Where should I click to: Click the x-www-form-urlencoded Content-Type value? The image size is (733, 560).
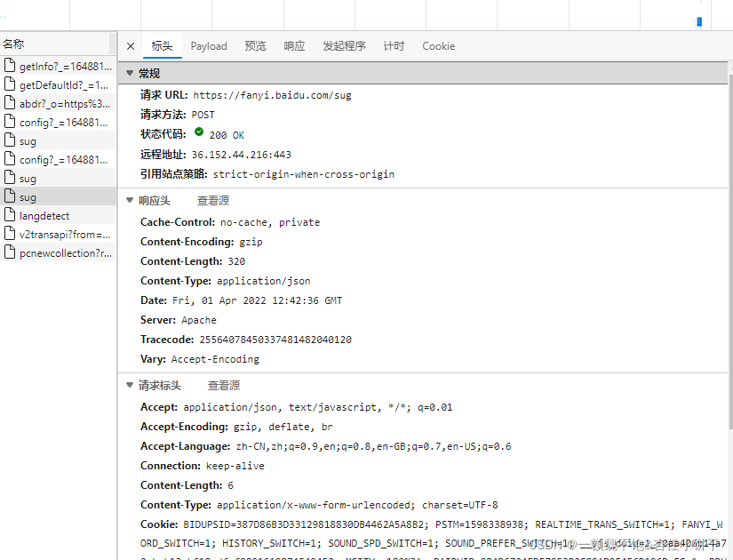(x=357, y=505)
